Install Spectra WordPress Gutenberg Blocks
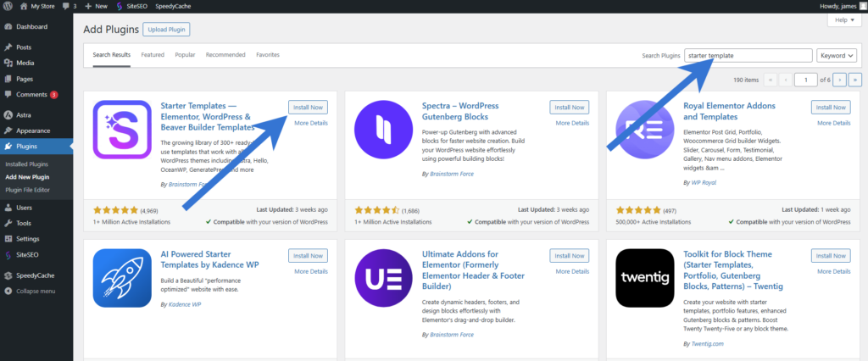Image resolution: width=868 pixels, height=361 pixels. coord(569,108)
